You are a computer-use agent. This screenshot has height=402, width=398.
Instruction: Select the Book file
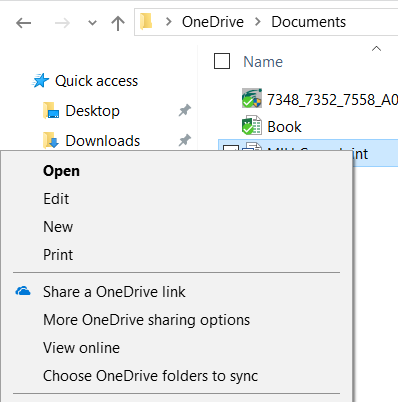click(x=284, y=127)
